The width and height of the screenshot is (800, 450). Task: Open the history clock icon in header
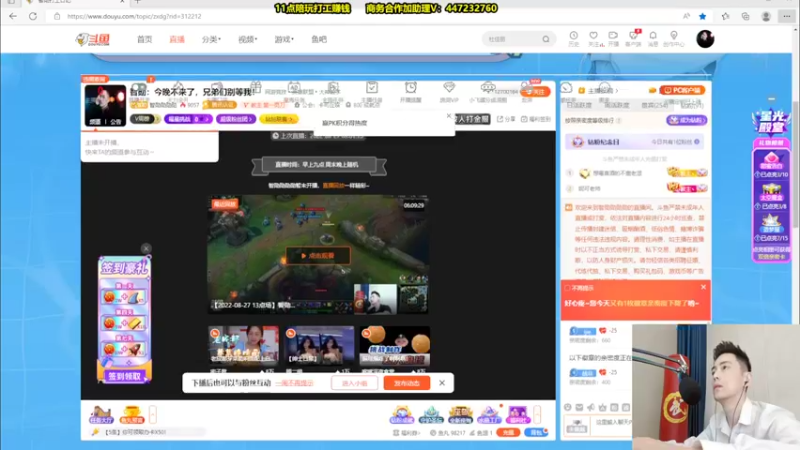573,39
